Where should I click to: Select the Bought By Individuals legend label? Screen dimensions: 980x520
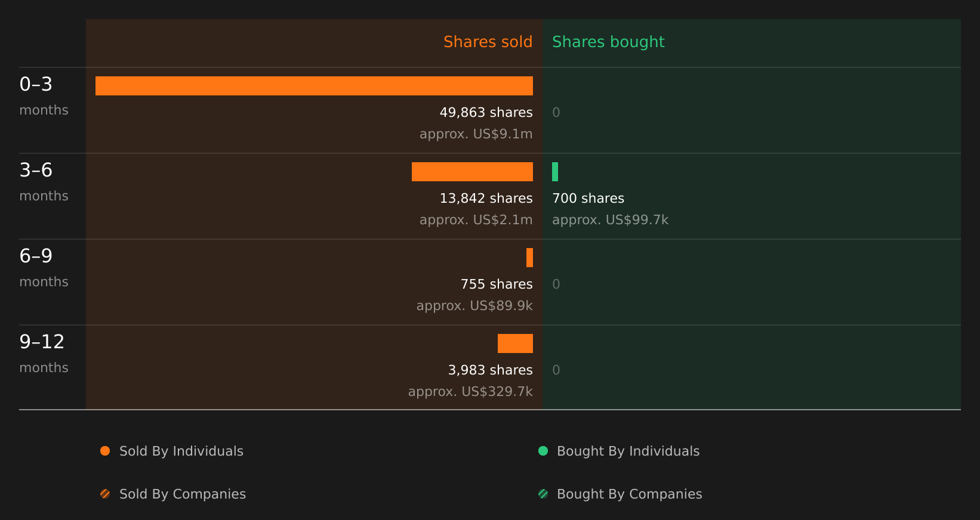click(x=628, y=451)
